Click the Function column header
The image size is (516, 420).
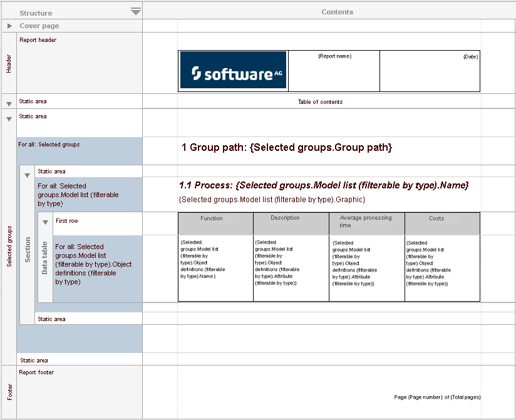tap(215, 223)
